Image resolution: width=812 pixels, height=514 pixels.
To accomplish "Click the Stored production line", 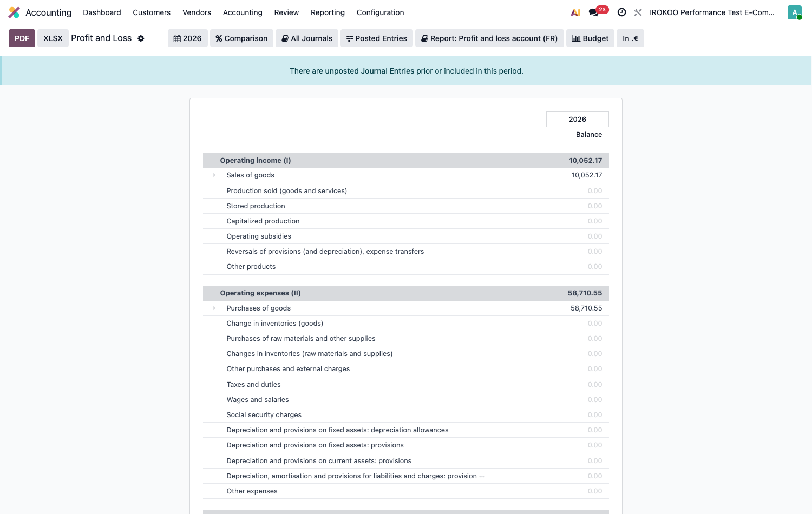I will point(406,206).
